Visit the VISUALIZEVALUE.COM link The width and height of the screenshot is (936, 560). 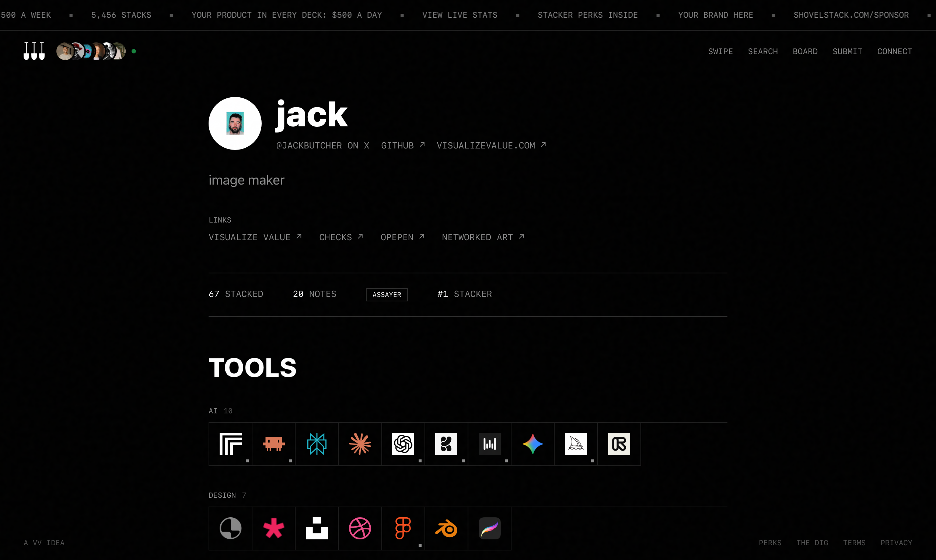click(491, 145)
